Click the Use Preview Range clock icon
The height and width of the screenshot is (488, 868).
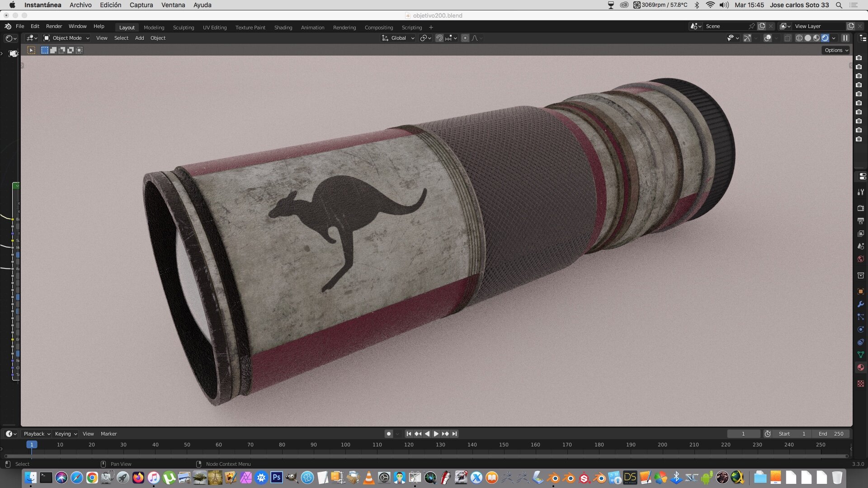click(x=768, y=434)
